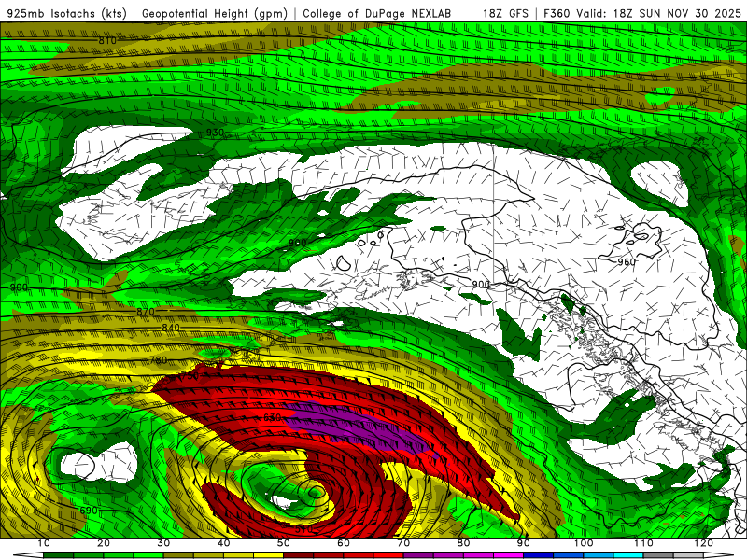Click the 'F360 Valid: 18Z SUN NOV 30 2025' text

point(642,13)
